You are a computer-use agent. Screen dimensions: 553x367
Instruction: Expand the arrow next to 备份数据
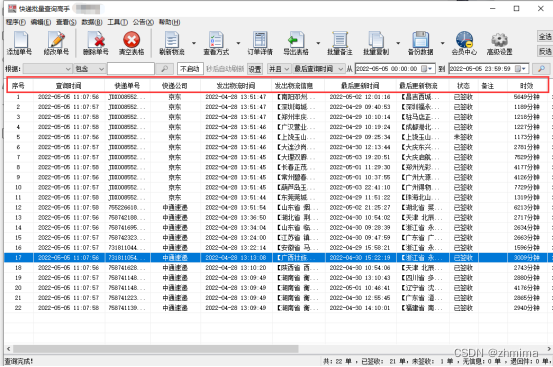pyautogui.click(x=442, y=43)
